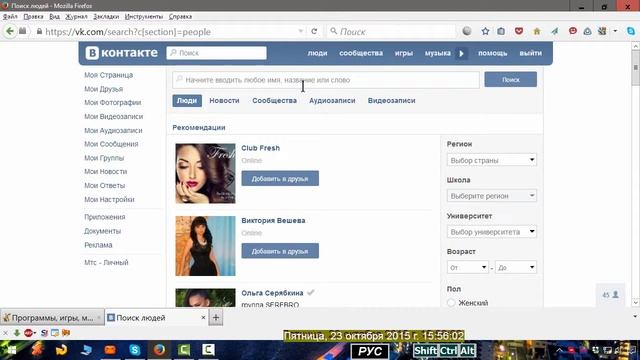Select the Женский gender radio button
The height and width of the screenshot is (360, 640).
tap(451, 303)
